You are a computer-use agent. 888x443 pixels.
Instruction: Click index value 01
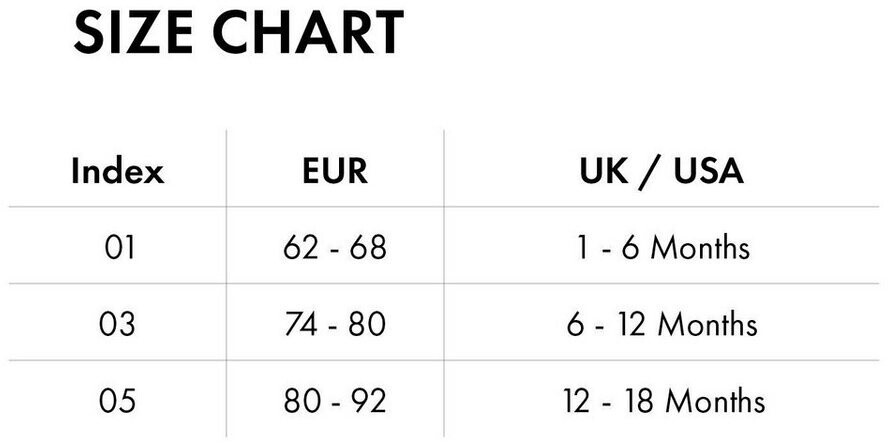click(x=118, y=247)
